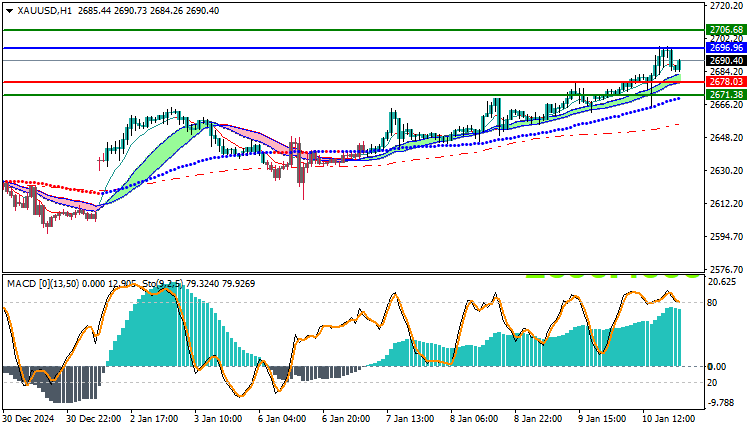Click the 2666.20 price scale value
Screen dimensions: 750x430
pos(727,105)
